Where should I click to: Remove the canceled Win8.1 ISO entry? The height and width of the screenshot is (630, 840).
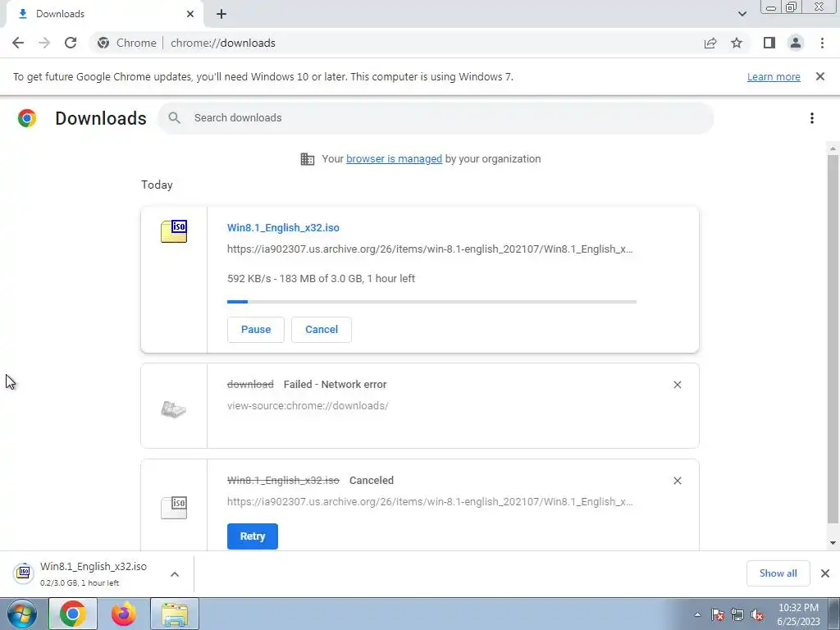(677, 481)
